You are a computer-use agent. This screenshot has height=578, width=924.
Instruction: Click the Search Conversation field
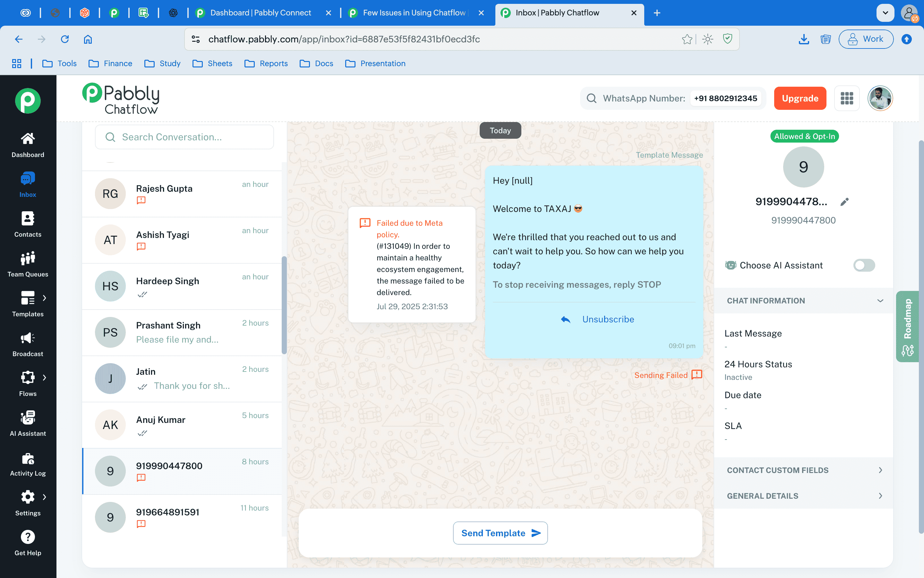pos(184,137)
